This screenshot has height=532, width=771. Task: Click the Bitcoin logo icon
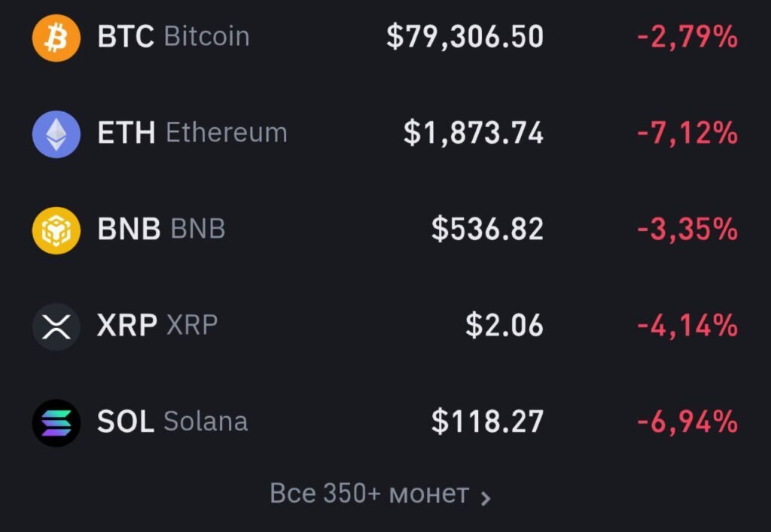click(x=56, y=37)
